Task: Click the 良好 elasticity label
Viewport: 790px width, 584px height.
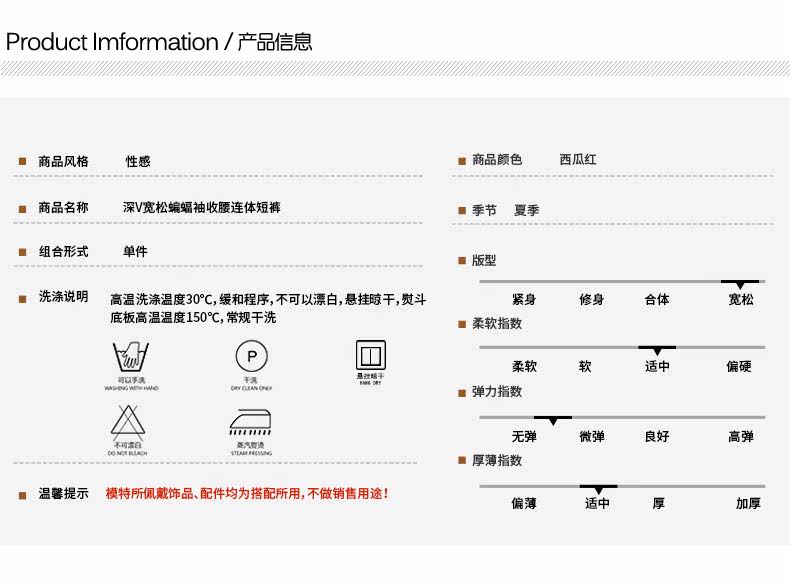Action: click(657, 436)
